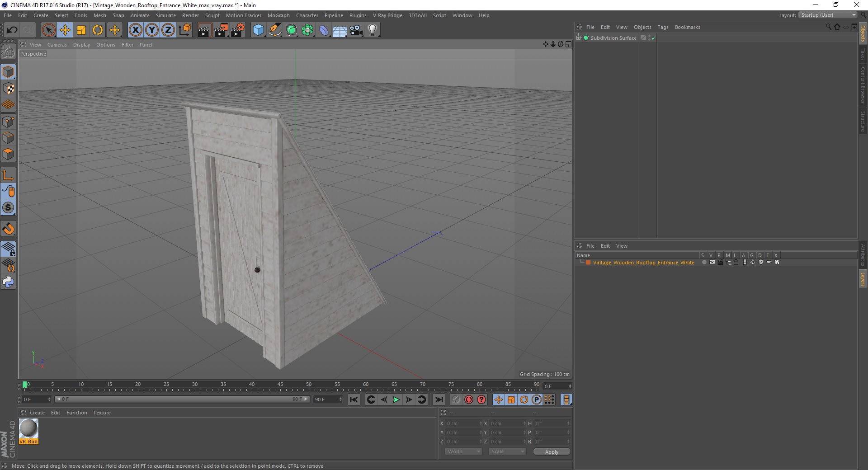
Task: Toggle Enable Snap icon
Action: pos(8,229)
